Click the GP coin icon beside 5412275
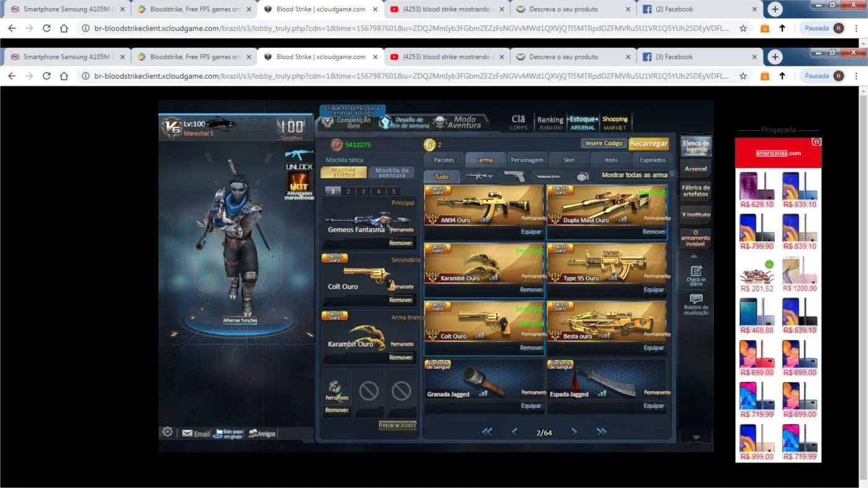Screen dimensions: 868x488 337,144
